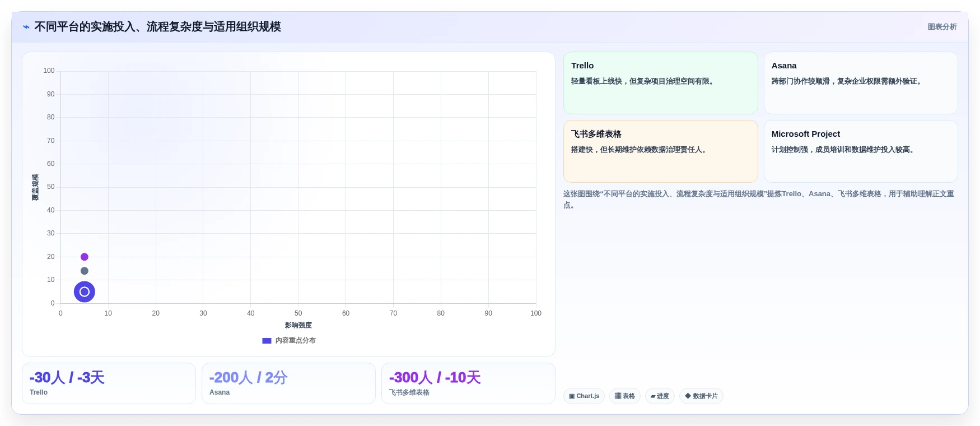Screen dimensions: 980x426
Task: Select the large blue ringed data point
Action: [x=85, y=292]
